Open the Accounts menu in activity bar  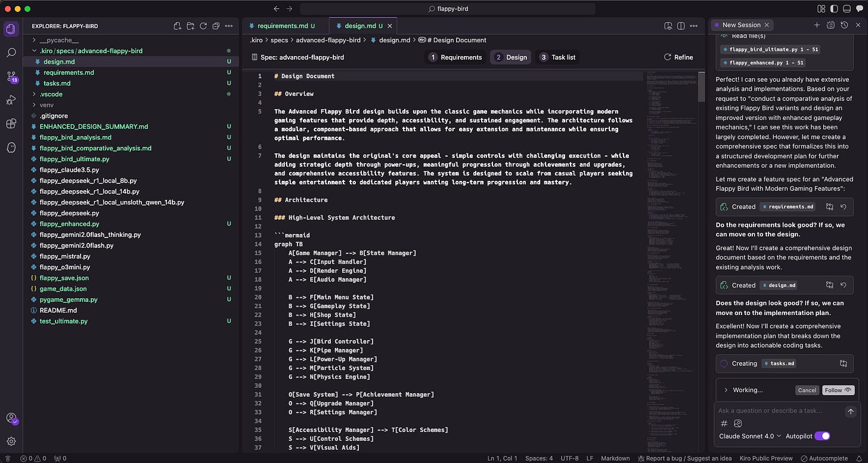click(11, 418)
